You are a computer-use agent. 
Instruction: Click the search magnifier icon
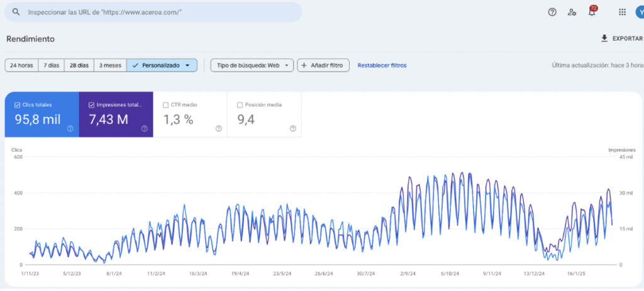(x=16, y=12)
